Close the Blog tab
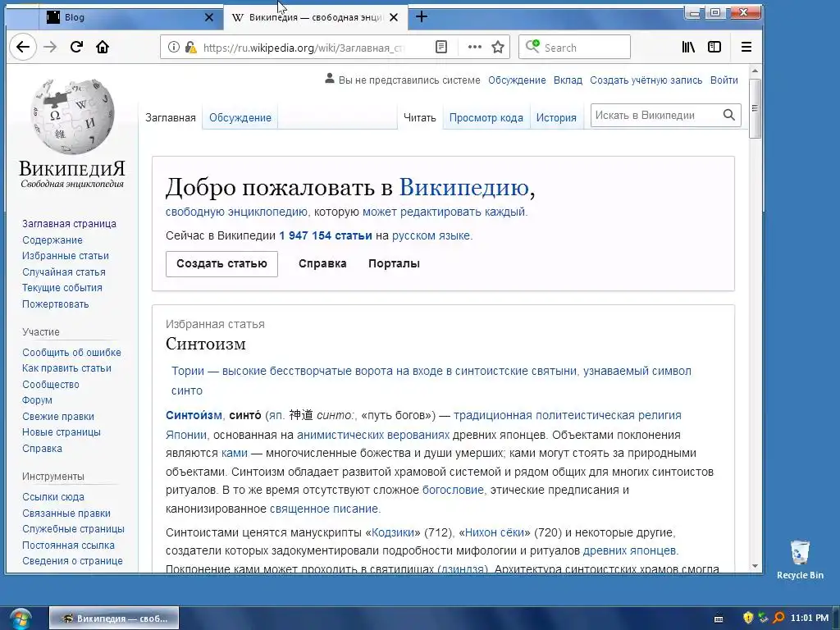Screen dimensions: 840x630 point(209,17)
